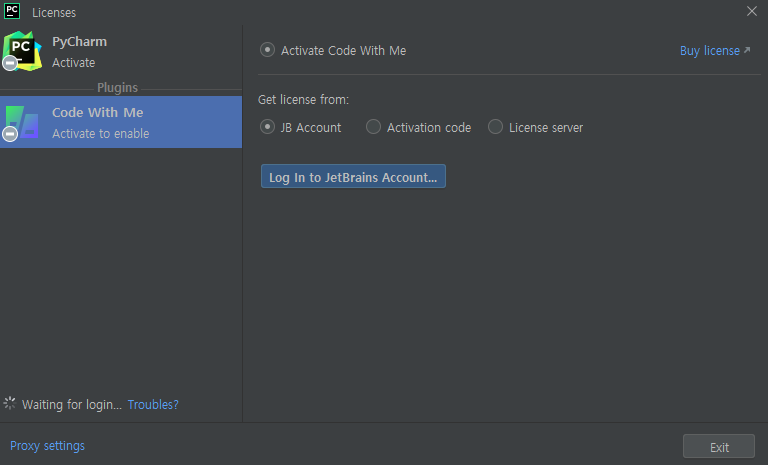Open Proxy settings link
Screen dimensions: 768x465
pyautogui.click(x=48, y=445)
